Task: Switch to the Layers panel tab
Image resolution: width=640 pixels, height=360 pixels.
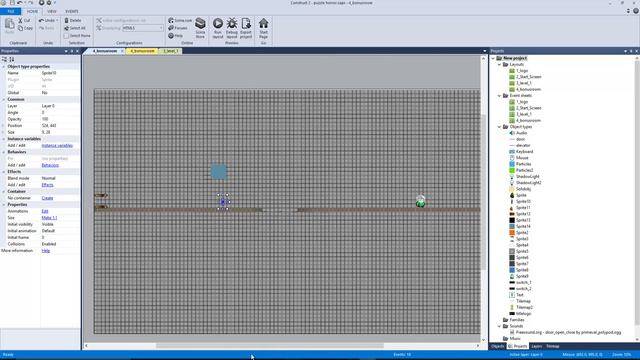Action: pyautogui.click(x=536, y=346)
